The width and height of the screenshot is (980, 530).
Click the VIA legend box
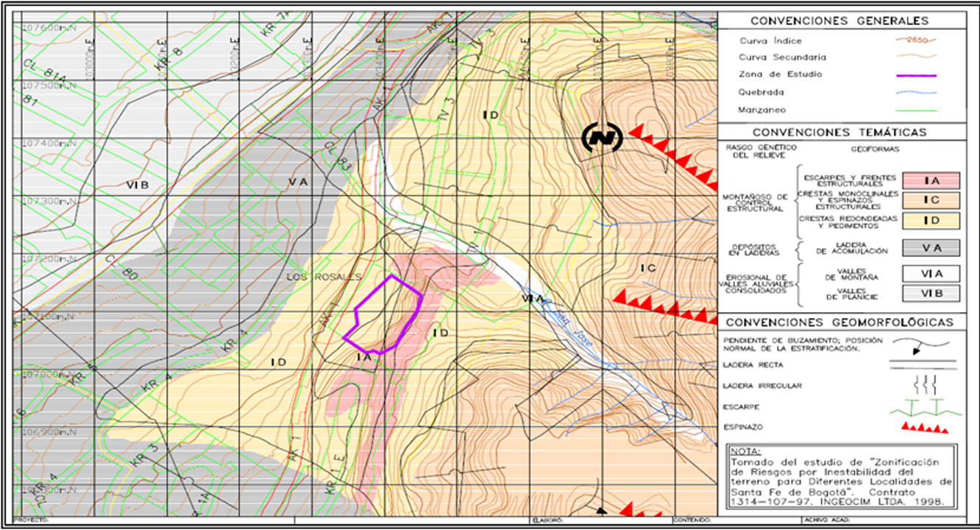[931, 274]
